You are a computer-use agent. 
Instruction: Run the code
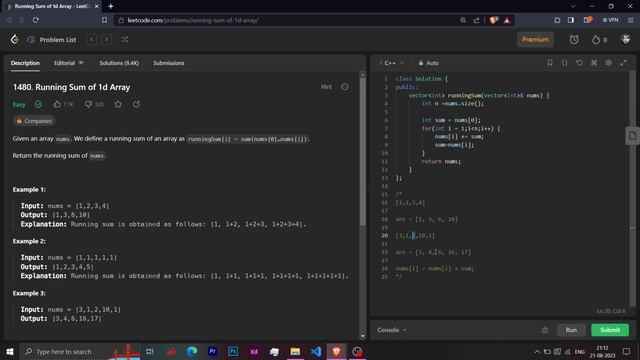571,330
